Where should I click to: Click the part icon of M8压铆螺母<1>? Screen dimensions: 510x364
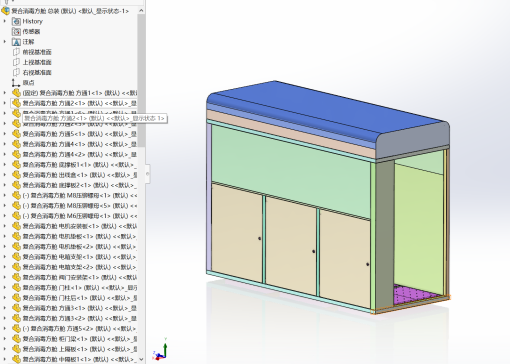16,195
